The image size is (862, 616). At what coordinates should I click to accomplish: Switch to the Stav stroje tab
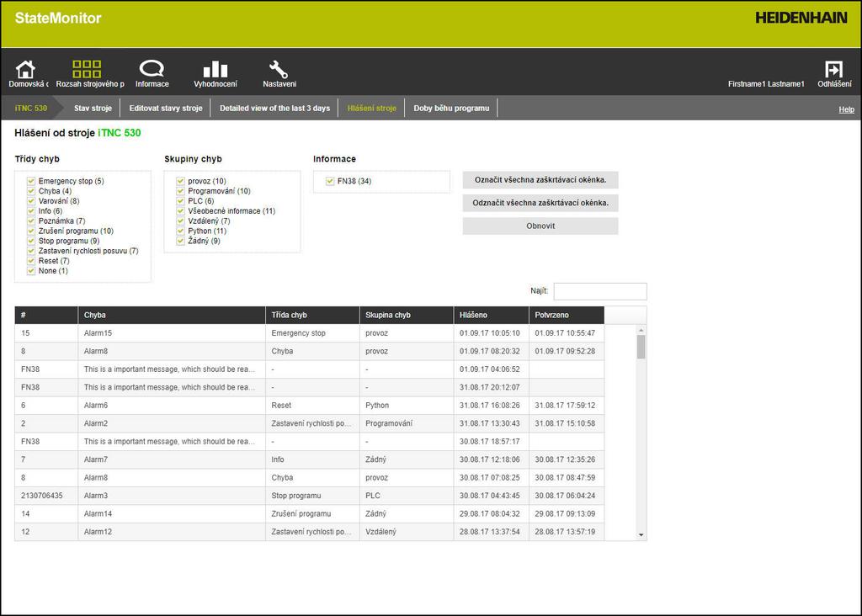[93, 109]
